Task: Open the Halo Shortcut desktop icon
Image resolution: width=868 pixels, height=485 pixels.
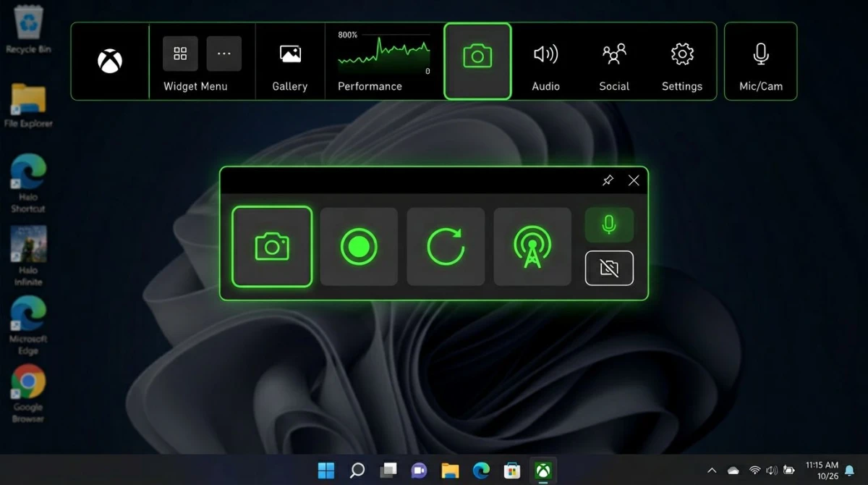Action: point(28,184)
